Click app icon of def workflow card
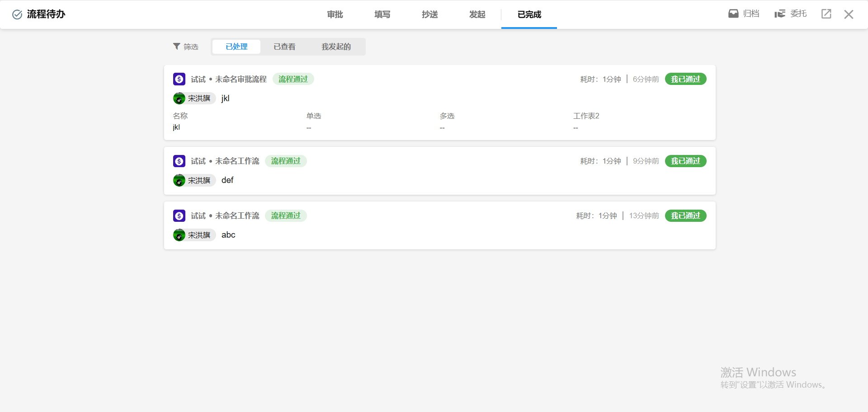 coord(179,161)
